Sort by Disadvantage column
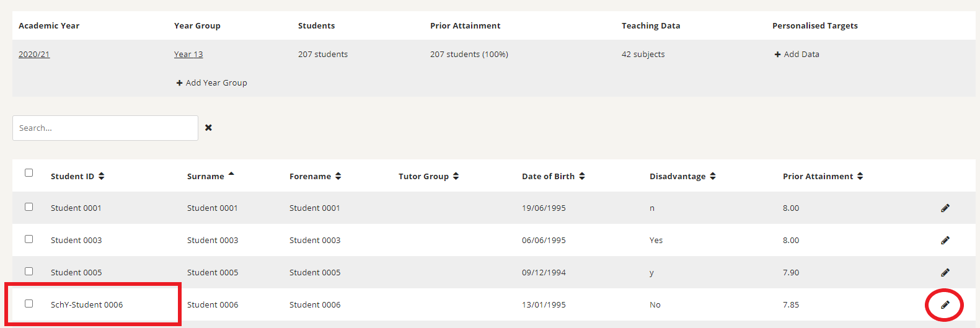This screenshot has width=980, height=328. [682, 176]
